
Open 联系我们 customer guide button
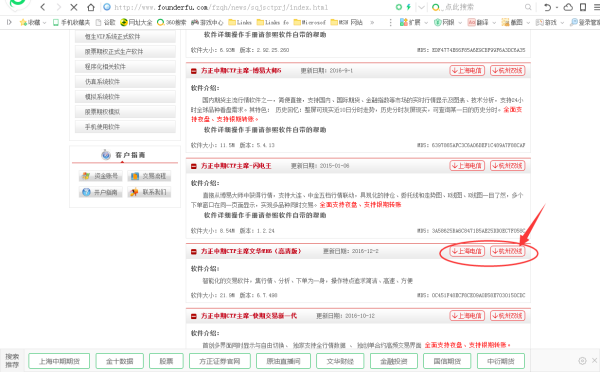(x=149, y=192)
